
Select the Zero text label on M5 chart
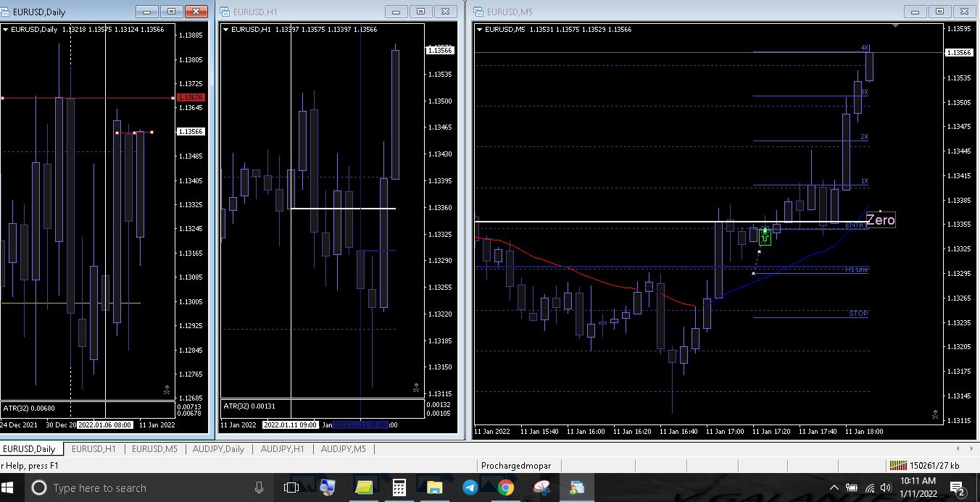[881, 220]
